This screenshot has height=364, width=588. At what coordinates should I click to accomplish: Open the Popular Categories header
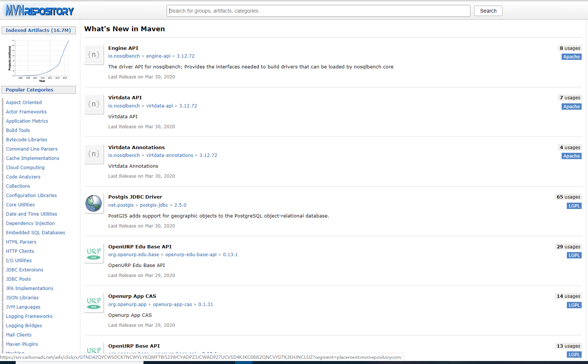pyautogui.click(x=39, y=90)
